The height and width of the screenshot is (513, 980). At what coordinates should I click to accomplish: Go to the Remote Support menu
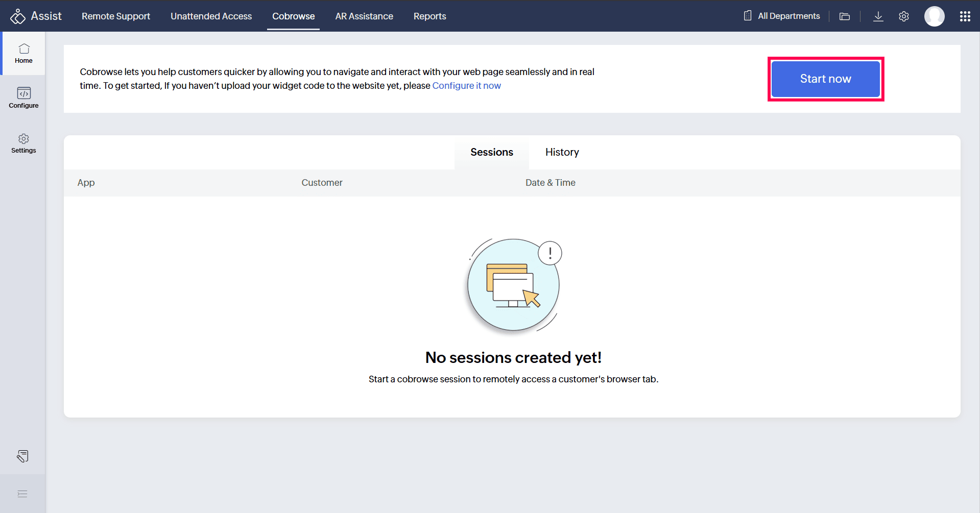116,16
